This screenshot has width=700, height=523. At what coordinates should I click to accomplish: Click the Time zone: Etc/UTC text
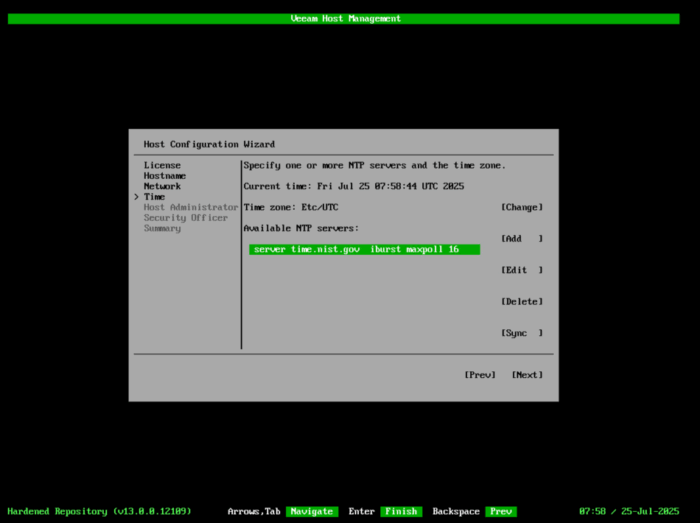pyautogui.click(x=291, y=207)
